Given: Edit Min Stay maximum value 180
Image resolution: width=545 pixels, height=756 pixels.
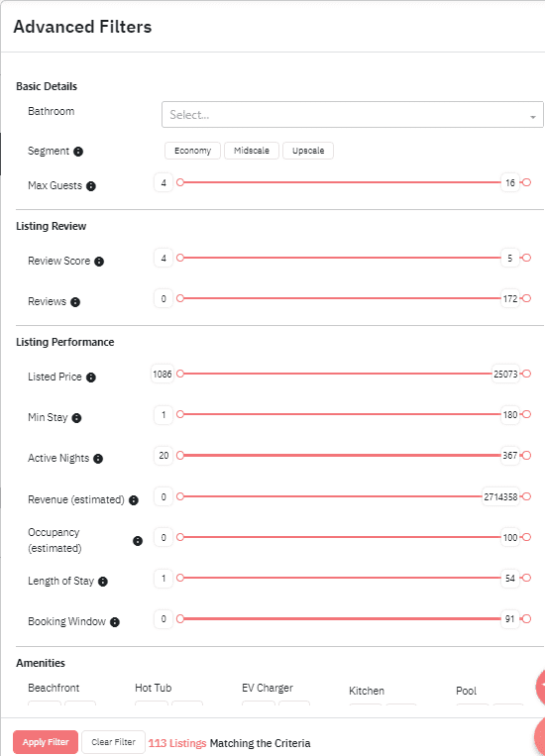Looking at the screenshot, I should click(x=509, y=414).
